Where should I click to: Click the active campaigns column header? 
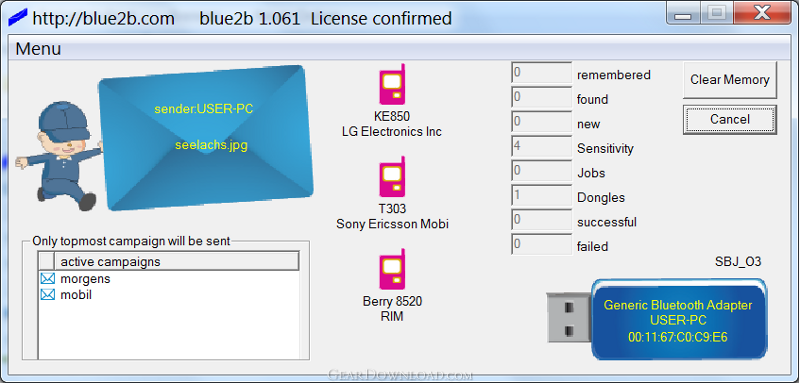177,262
